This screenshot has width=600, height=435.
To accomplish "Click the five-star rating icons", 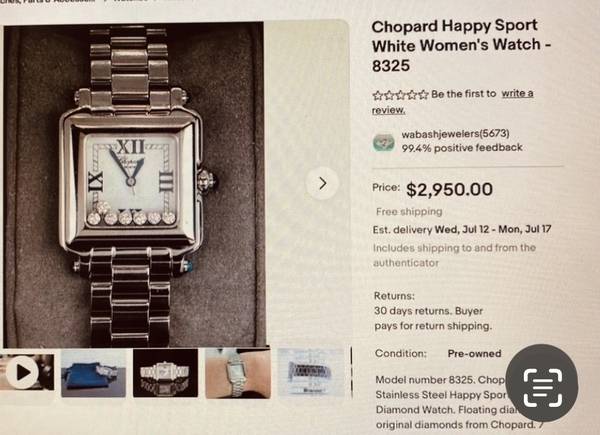I will pos(400,94).
